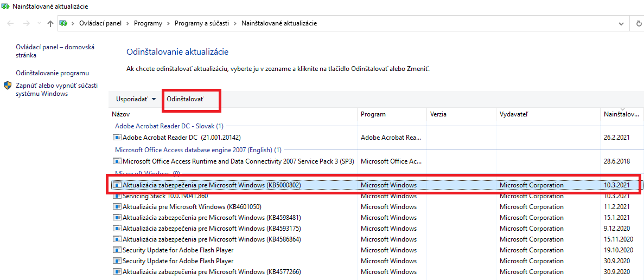The height and width of the screenshot is (280, 644).
Task: Select update KB4577266 row
Action: click(x=376, y=271)
